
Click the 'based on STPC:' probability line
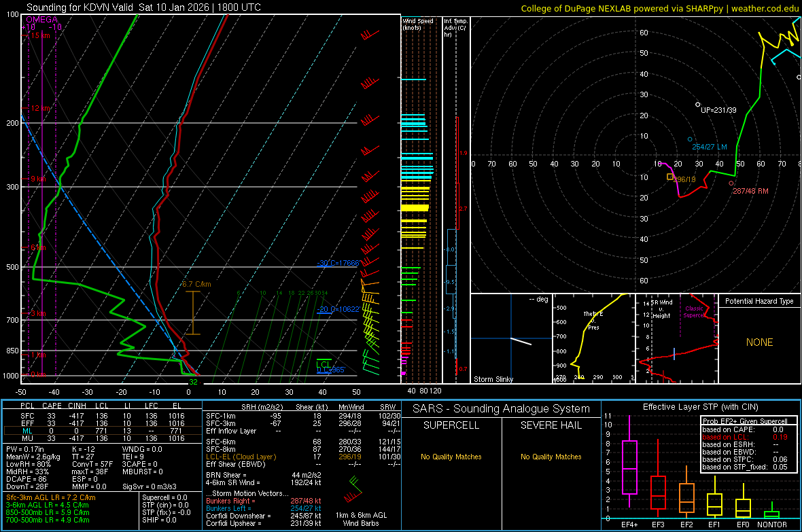point(745,459)
